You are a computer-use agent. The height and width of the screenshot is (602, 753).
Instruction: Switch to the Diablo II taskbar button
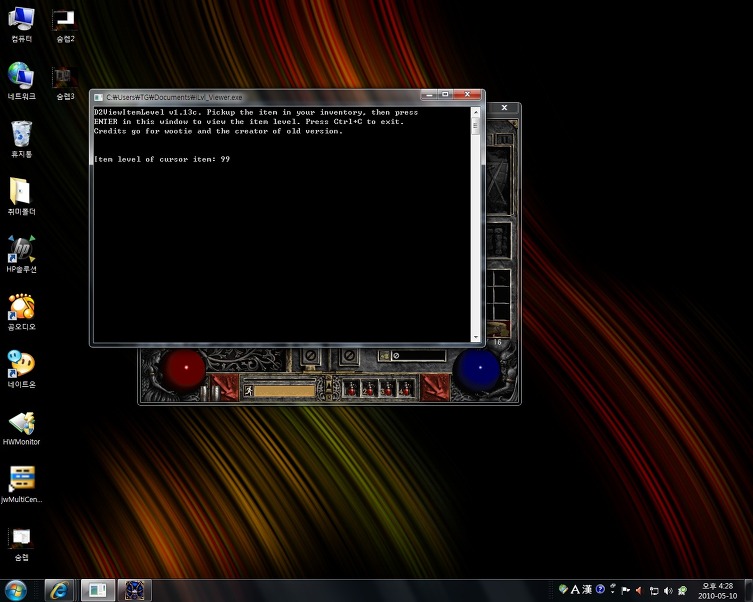135,590
